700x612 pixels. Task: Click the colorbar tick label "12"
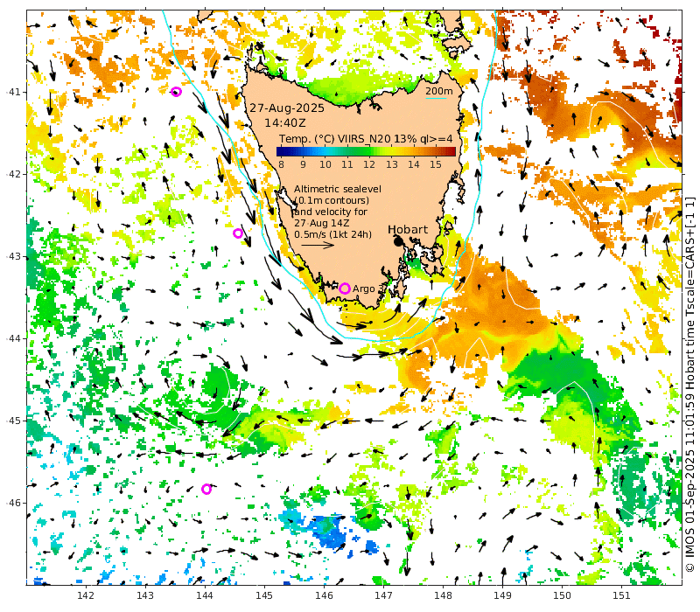click(x=369, y=164)
